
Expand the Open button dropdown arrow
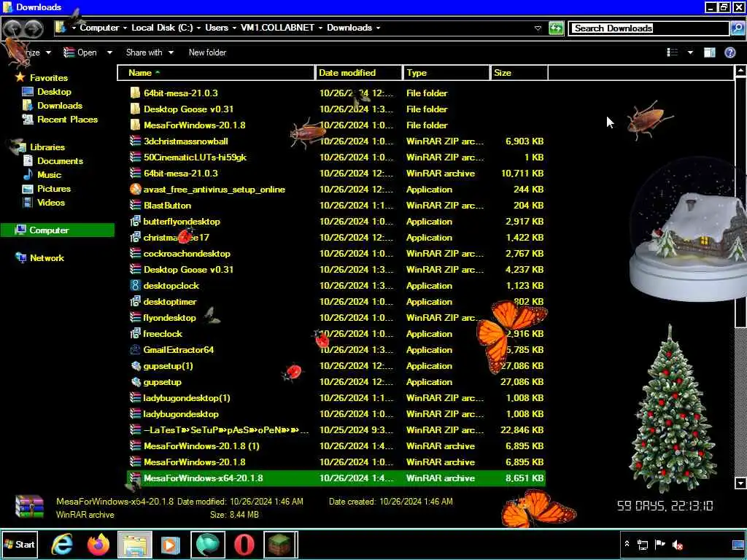(109, 52)
